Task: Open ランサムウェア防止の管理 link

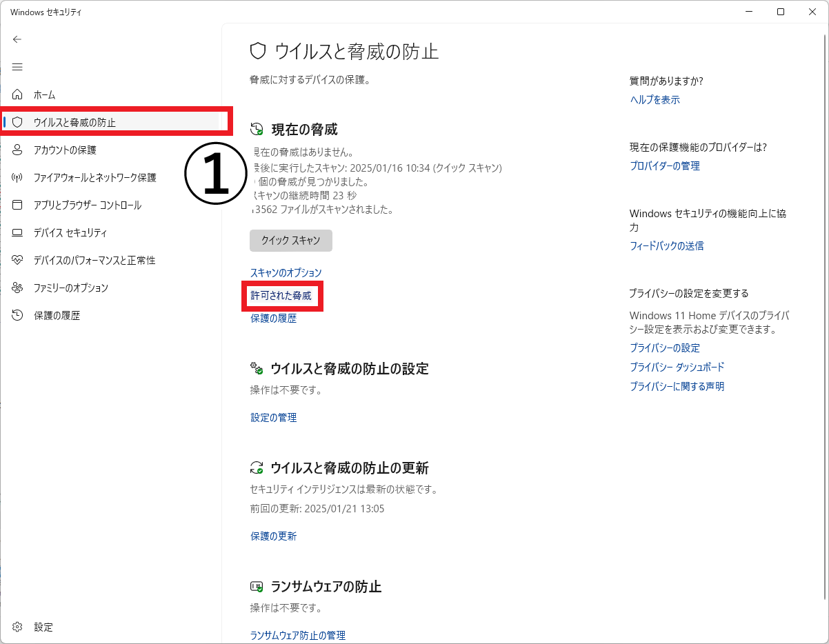Action: [x=297, y=635]
